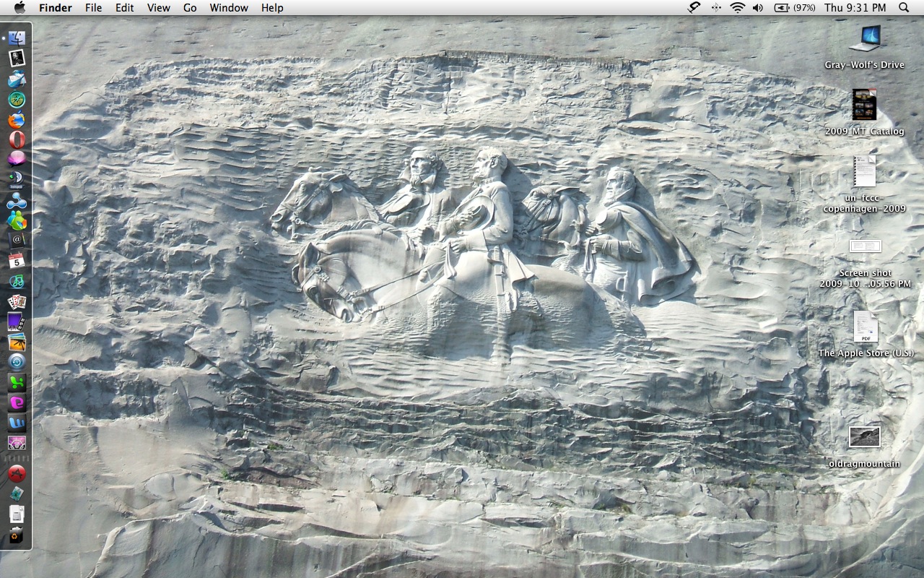Open the battery status menu
Viewport: 924px width, 578px height.
pos(795,7)
